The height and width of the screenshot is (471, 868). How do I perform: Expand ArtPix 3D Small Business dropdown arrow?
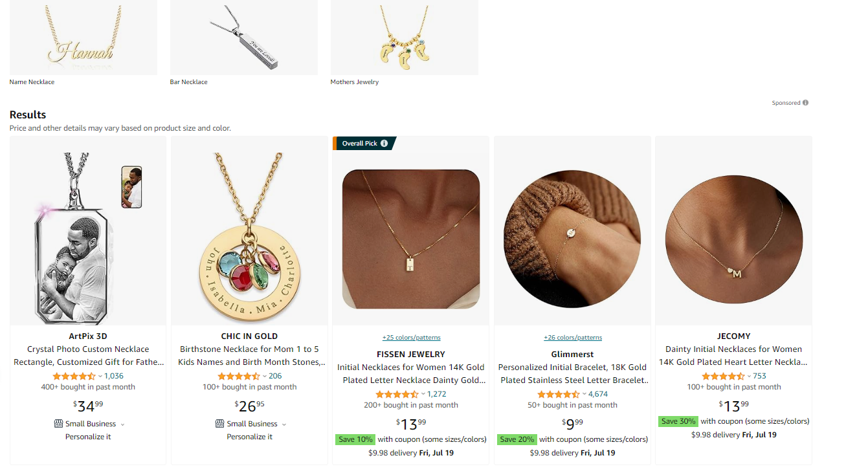123,424
